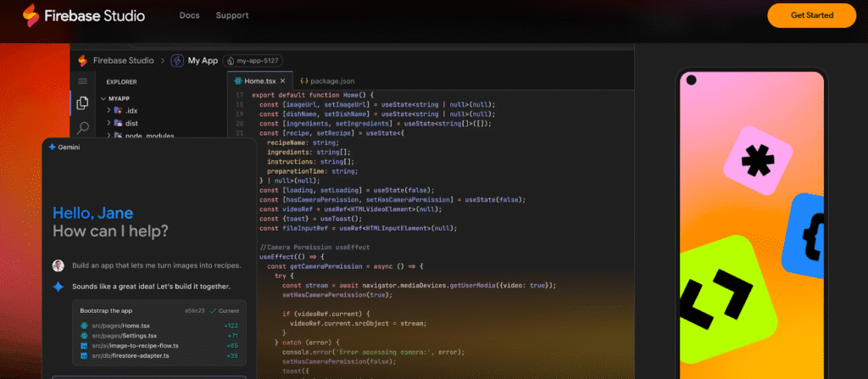This screenshot has width=868, height=379.
Task: Switch to the package.json tab
Action: [x=328, y=81]
